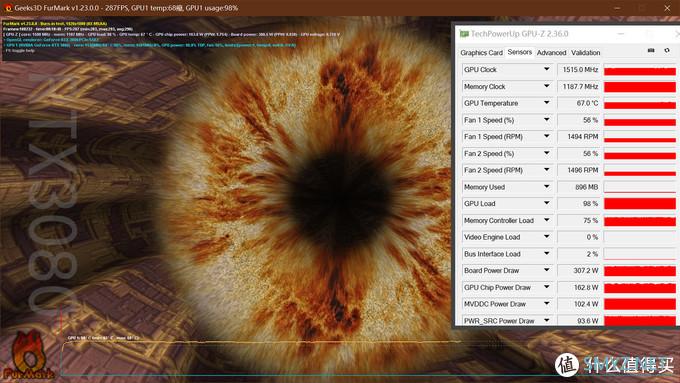The width and height of the screenshot is (680, 383).
Task: Click the GPU Load red history graph
Action: click(640, 203)
